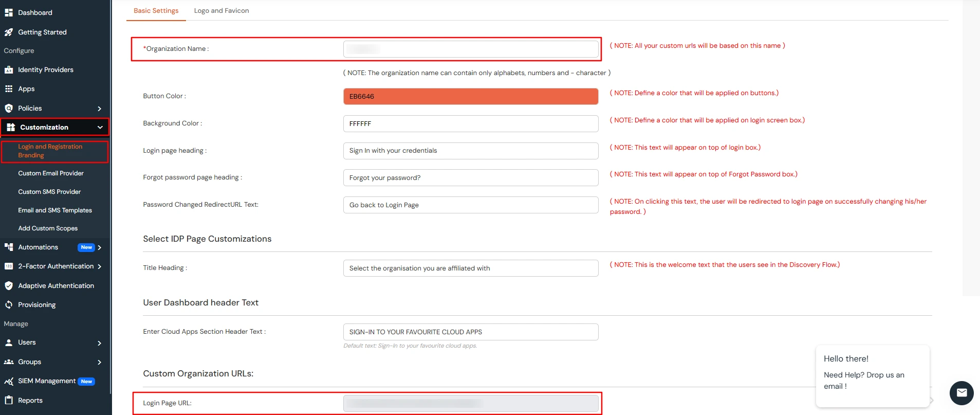Click the Cloud Apps Section Header field

point(471,332)
